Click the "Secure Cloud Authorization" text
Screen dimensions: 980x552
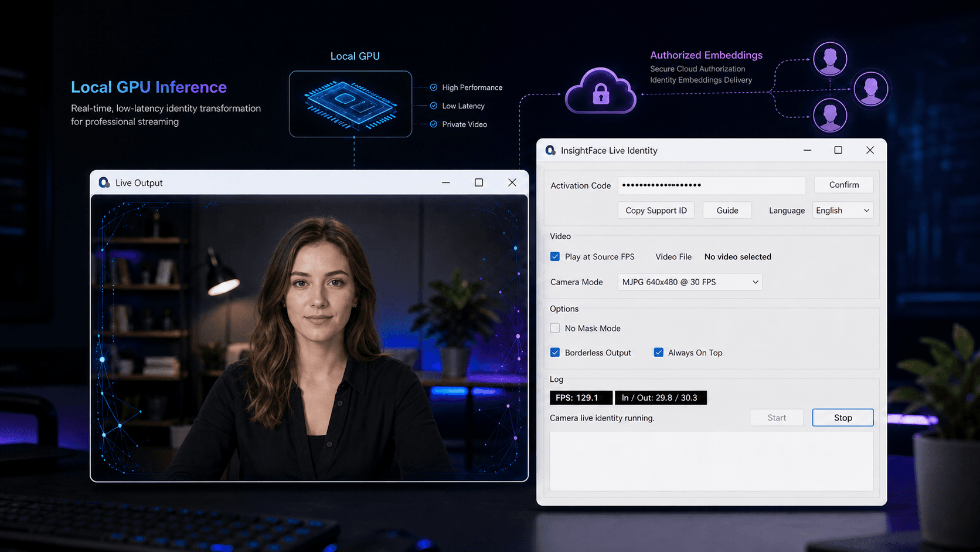(x=697, y=69)
